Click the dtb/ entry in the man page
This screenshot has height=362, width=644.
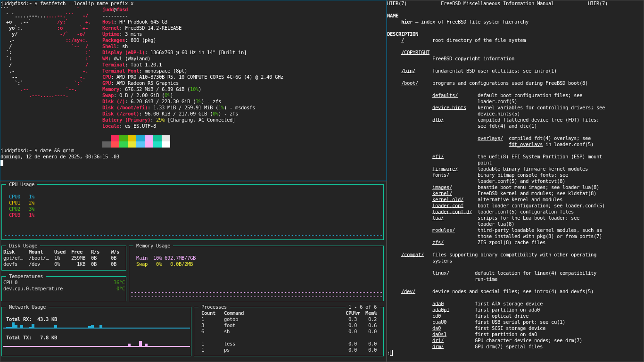(x=438, y=120)
